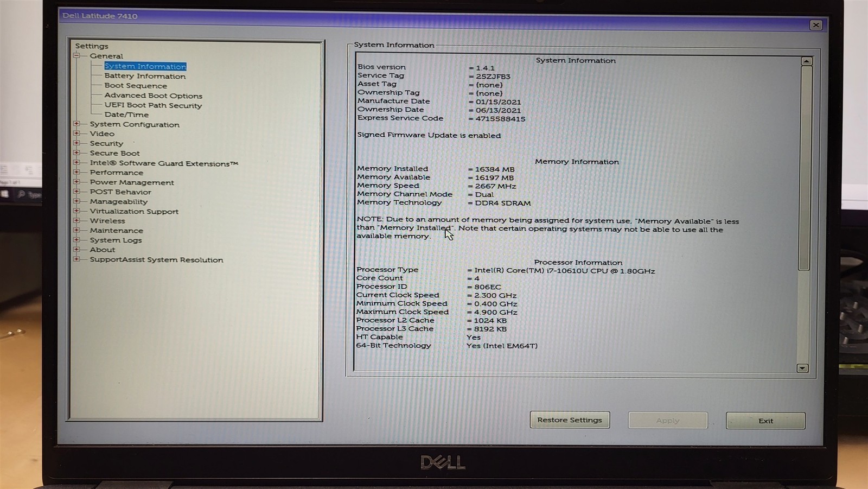The image size is (868, 489).
Task: Select Intel Software Guard Extensions label
Action: 164,163
